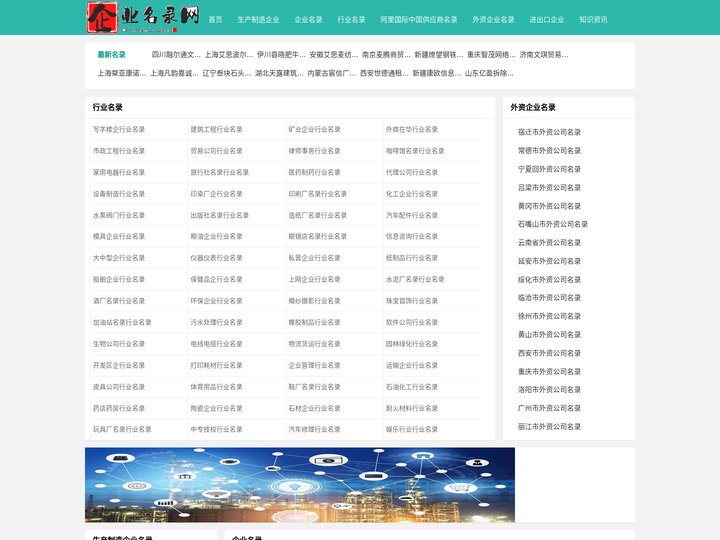Viewport: 720px width, 540px height.
Task: Open 物流货运行业名录
Action: click(x=315, y=344)
